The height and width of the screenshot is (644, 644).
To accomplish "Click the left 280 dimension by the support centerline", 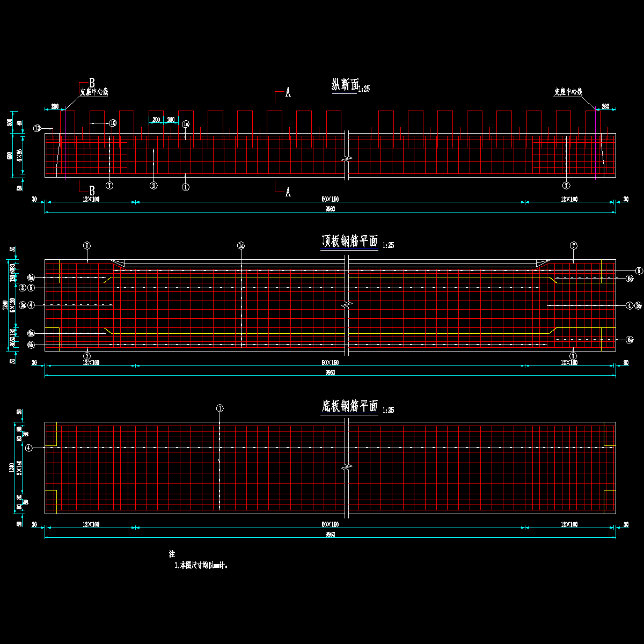I will 55,106.
